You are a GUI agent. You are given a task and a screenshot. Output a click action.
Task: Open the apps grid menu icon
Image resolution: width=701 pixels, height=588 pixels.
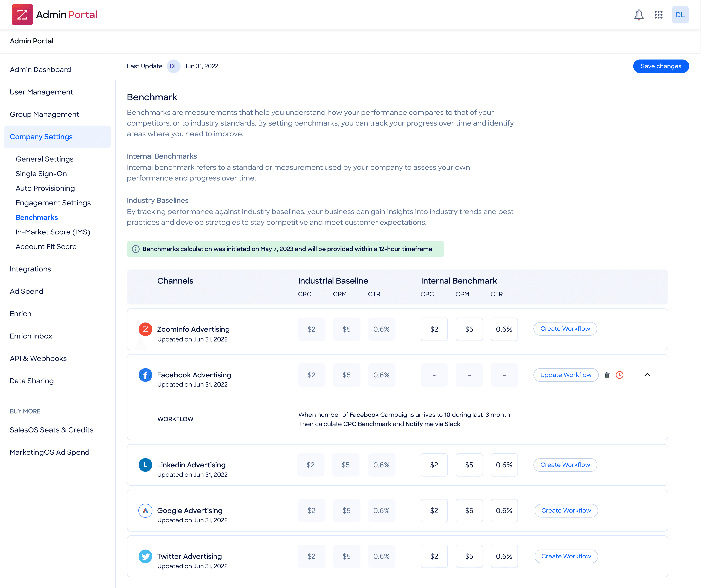(658, 15)
